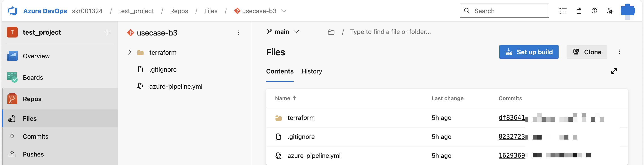
Task: Open commit link df83641
Action: [511, 118]
